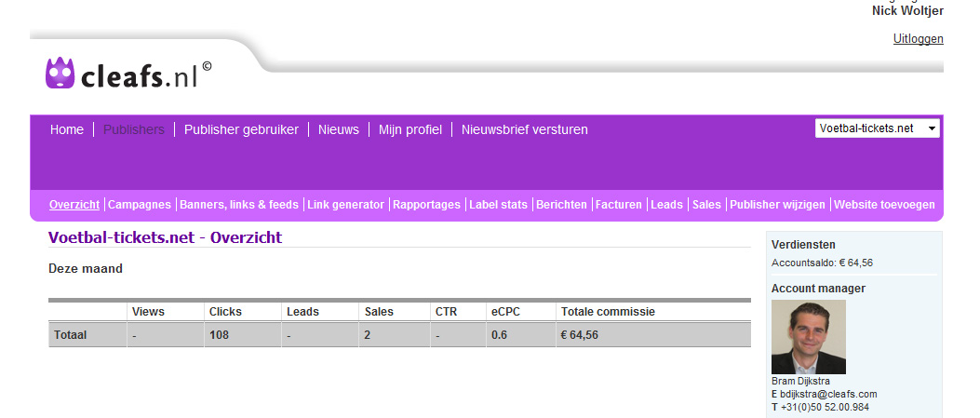Click the cleafs.nl logo

(x=128, y=74)
